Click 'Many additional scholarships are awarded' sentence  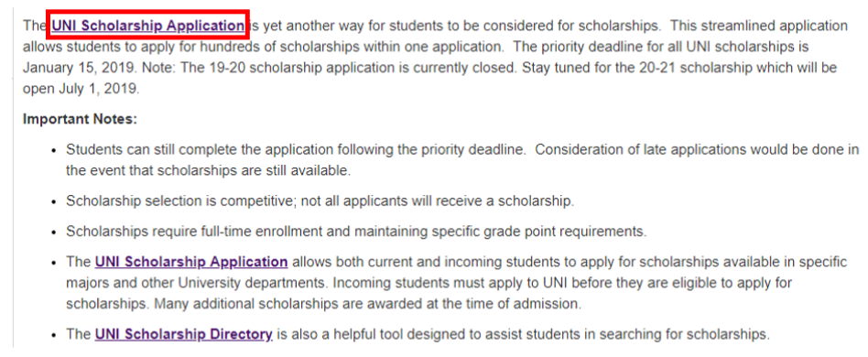368,304
